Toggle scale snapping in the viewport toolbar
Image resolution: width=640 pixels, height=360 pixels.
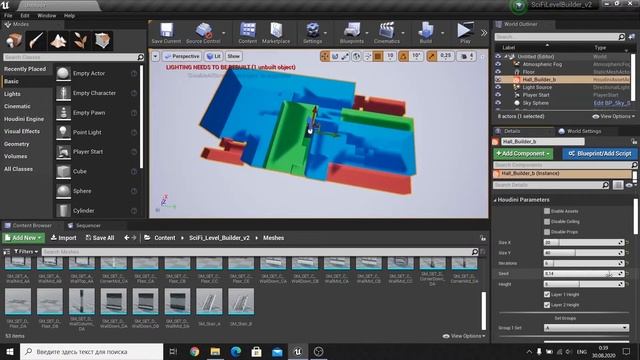pos(431,56)
